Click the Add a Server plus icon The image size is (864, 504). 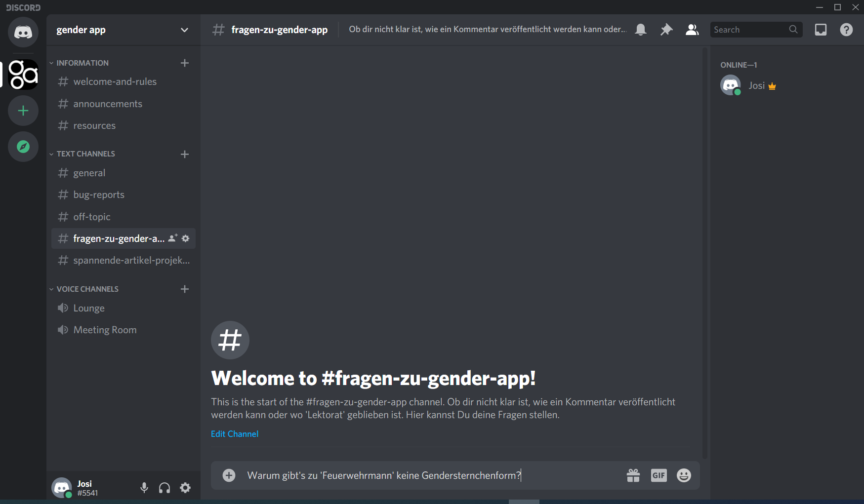[23, 111]
